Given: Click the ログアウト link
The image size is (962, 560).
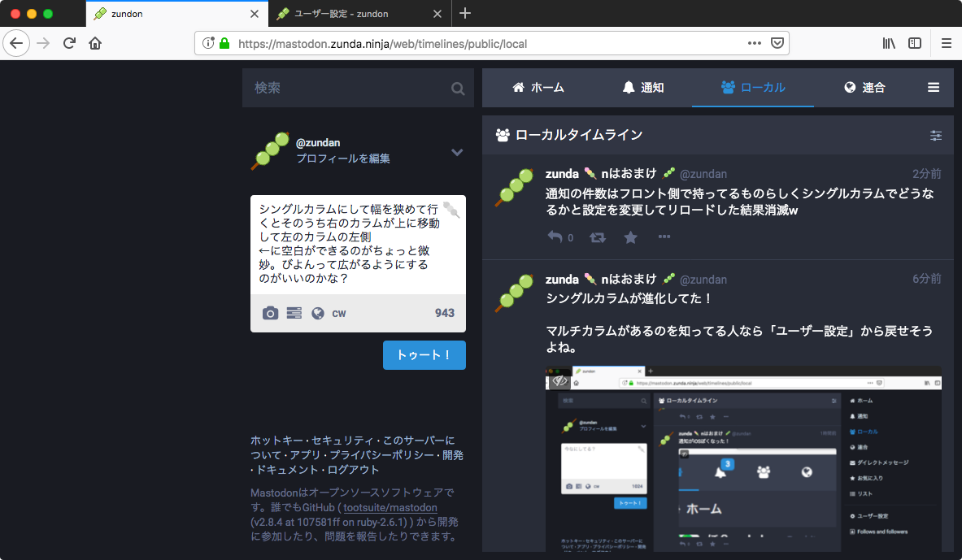Looking at the screenshot, I should point(353,470).
